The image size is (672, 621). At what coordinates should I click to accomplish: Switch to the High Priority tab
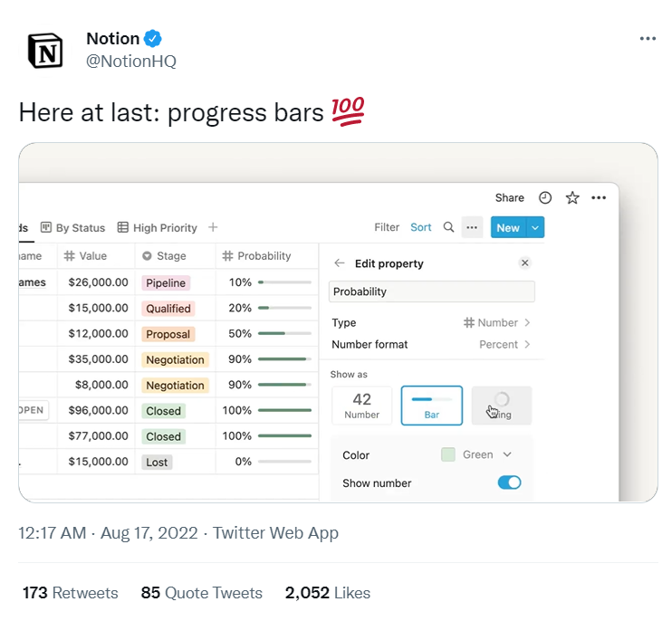[158, 228]
